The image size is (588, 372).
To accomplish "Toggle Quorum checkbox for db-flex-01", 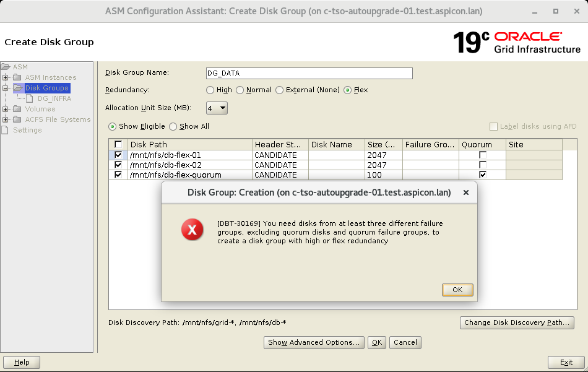I will click(483, 155).
